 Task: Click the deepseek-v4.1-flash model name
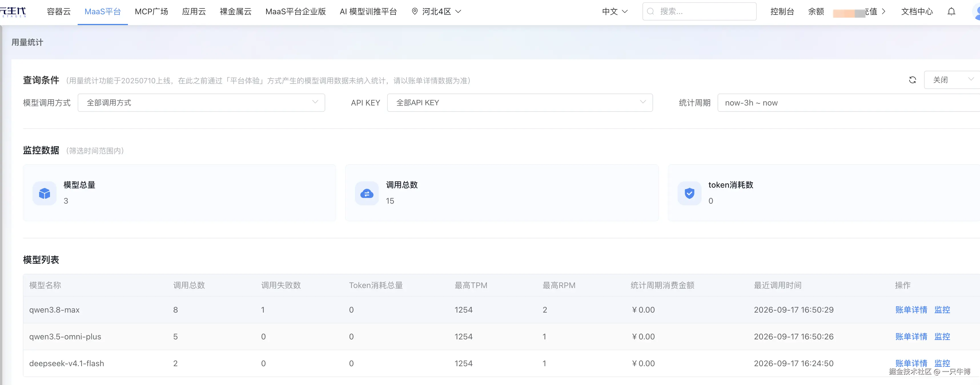[67, 363]
